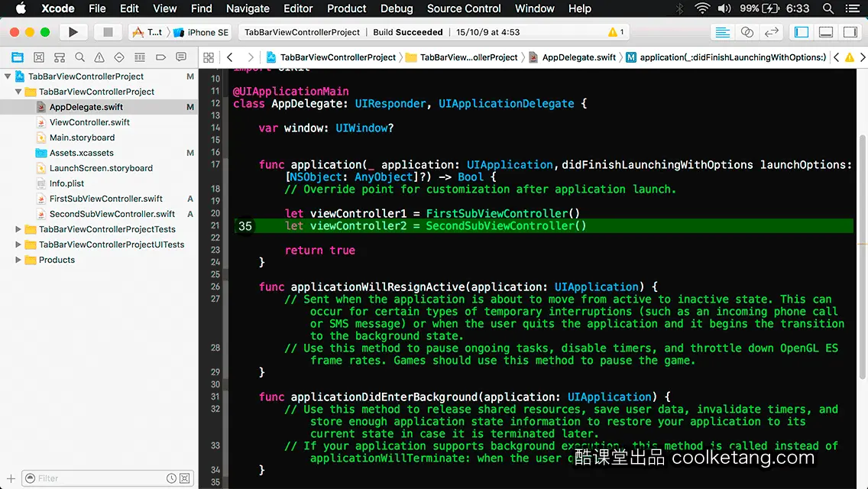This screenshot has width=868, height=489.
Task: Open Notification Center list icon
Action: click(853, 8)
